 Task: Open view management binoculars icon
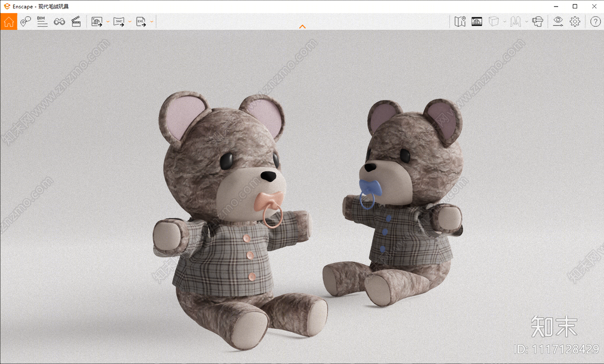click(x=59, y=22)
